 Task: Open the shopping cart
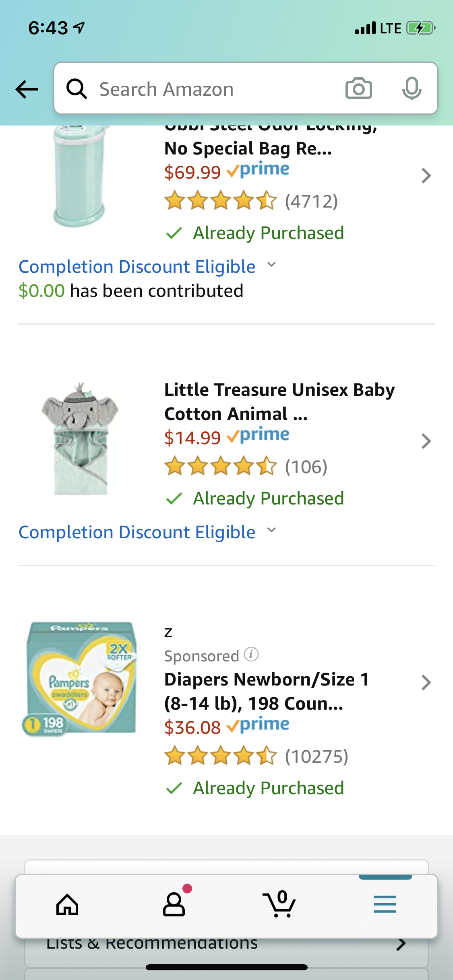tap(279, 905)
